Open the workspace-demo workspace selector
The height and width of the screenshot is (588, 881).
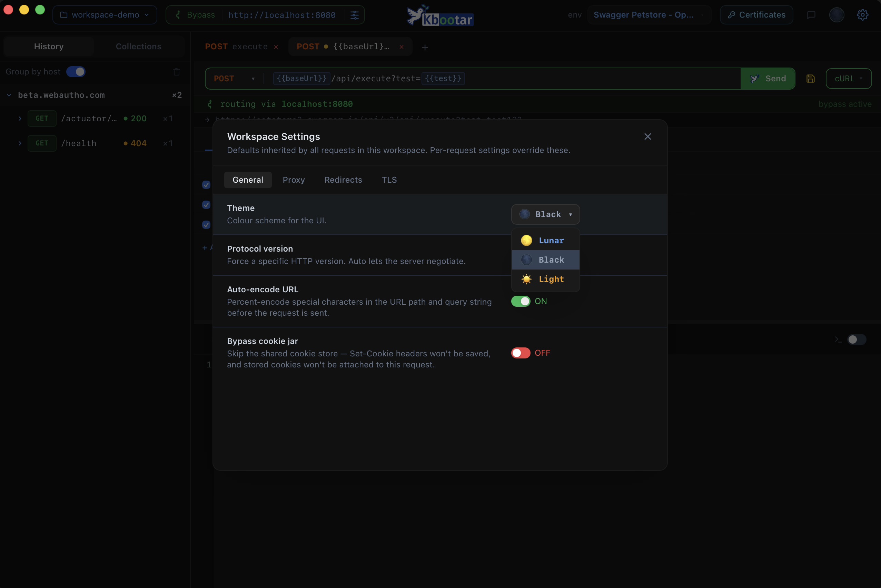(x=105, y=14)
